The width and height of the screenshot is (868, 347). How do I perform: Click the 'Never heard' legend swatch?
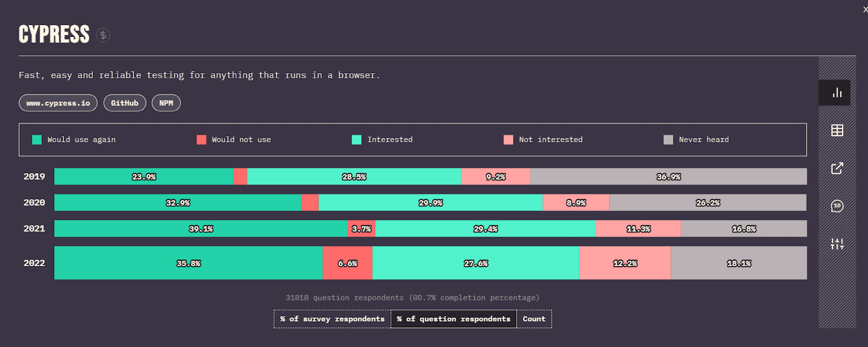point(668,140)
